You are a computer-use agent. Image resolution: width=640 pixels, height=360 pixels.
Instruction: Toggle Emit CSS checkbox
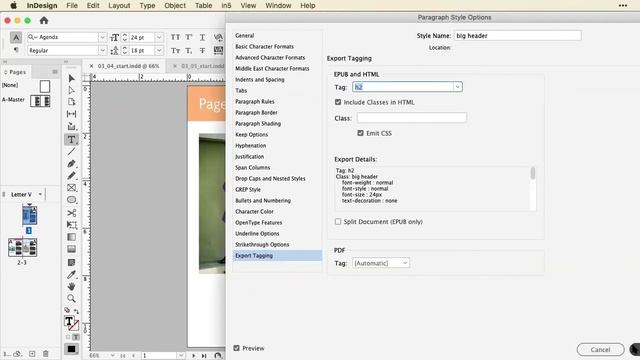pos(360,133)
